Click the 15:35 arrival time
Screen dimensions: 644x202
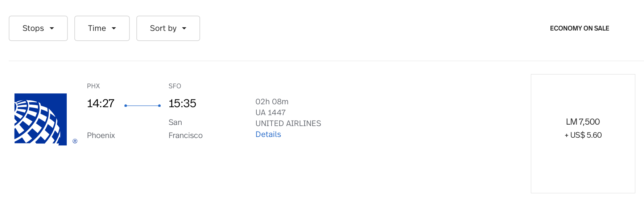[x=182, y=104]
